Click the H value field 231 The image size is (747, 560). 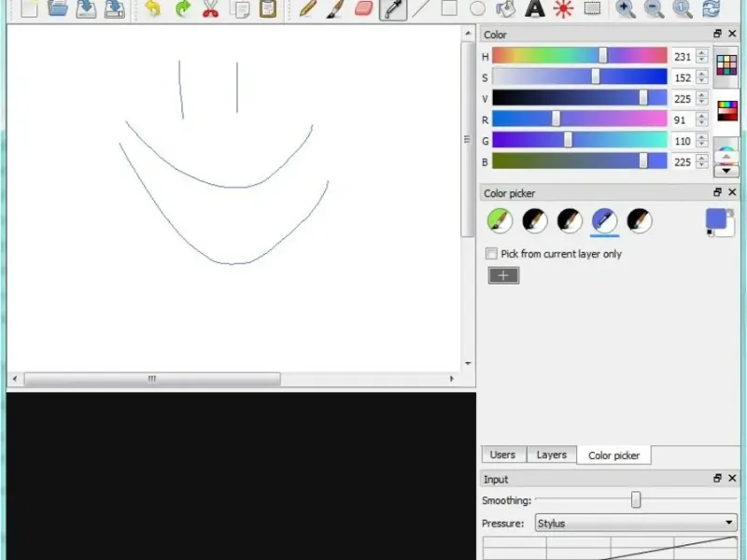[x=684, y=56]
